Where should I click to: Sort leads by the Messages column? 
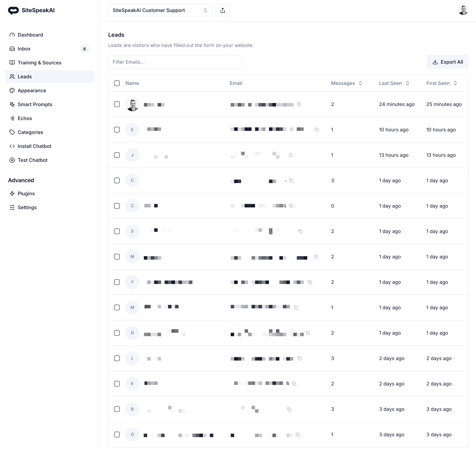[x=346, y=83]
